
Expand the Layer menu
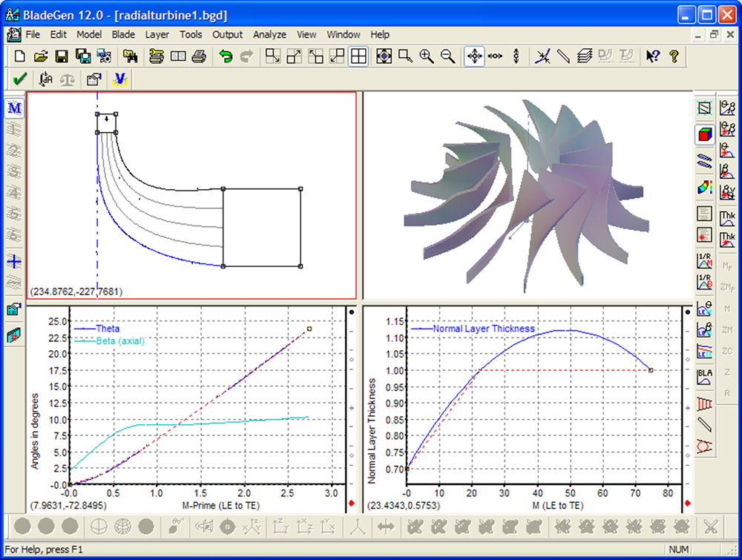pyautogui.click(x=157, y=34)
